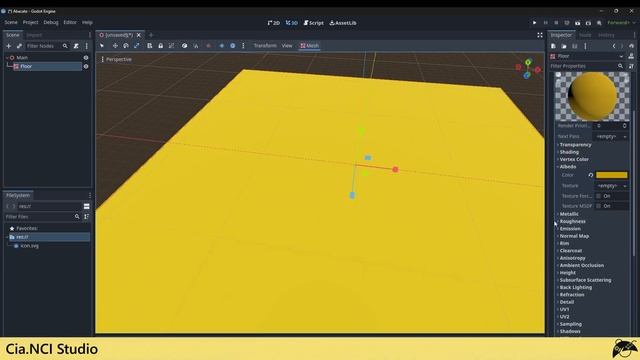Save the currently edited resource

pyautogui.click(x=575, y=46)
